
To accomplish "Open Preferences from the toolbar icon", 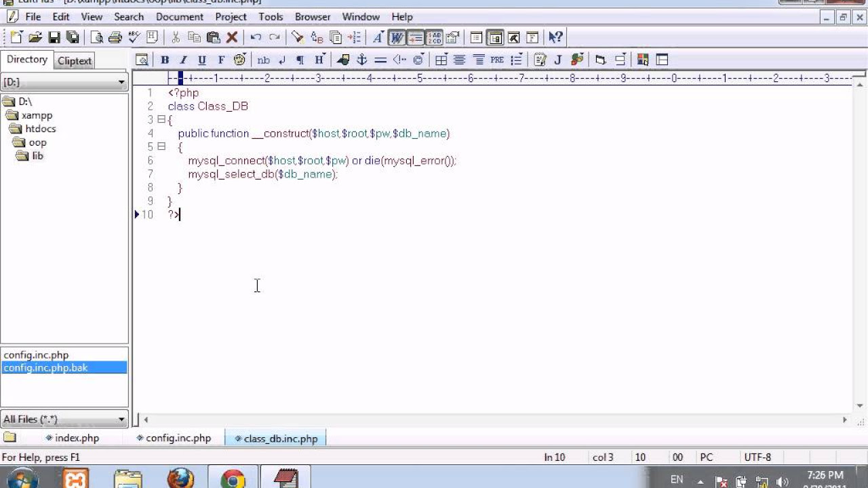I will click(453, 37).
